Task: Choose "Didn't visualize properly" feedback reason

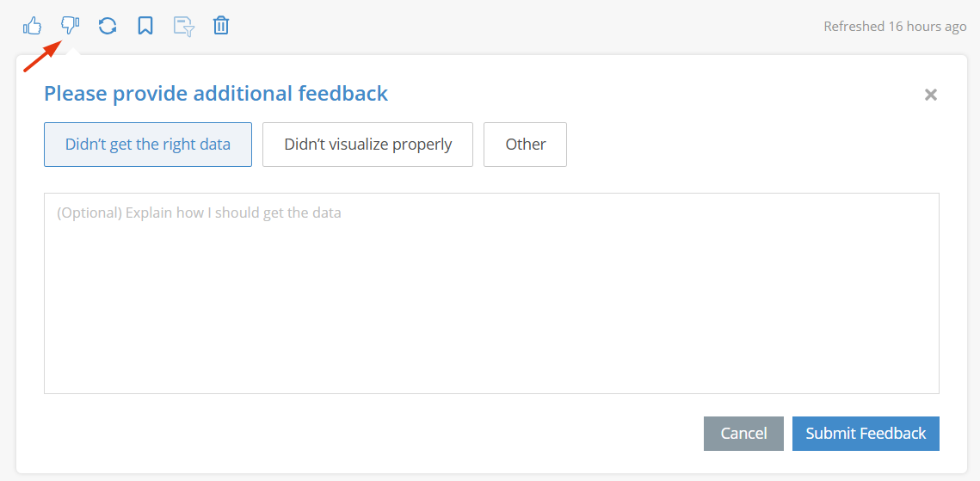Action: (x=367, y=145)
